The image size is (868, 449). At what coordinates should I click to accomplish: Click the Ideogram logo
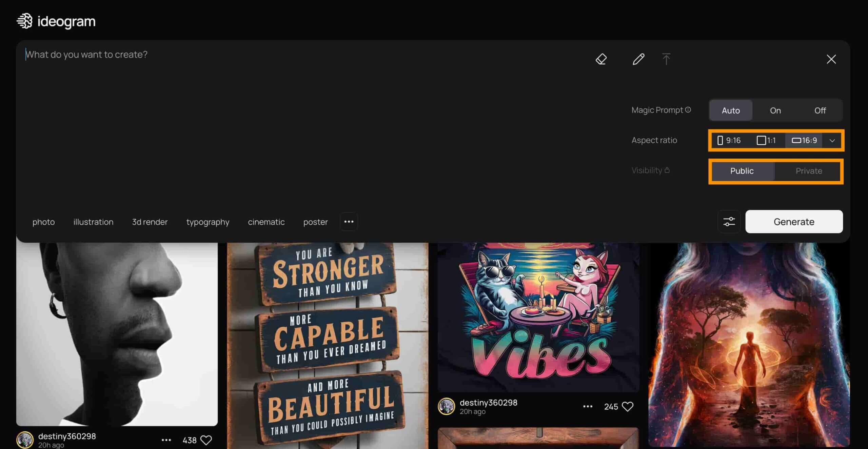[x=56, y=21]
